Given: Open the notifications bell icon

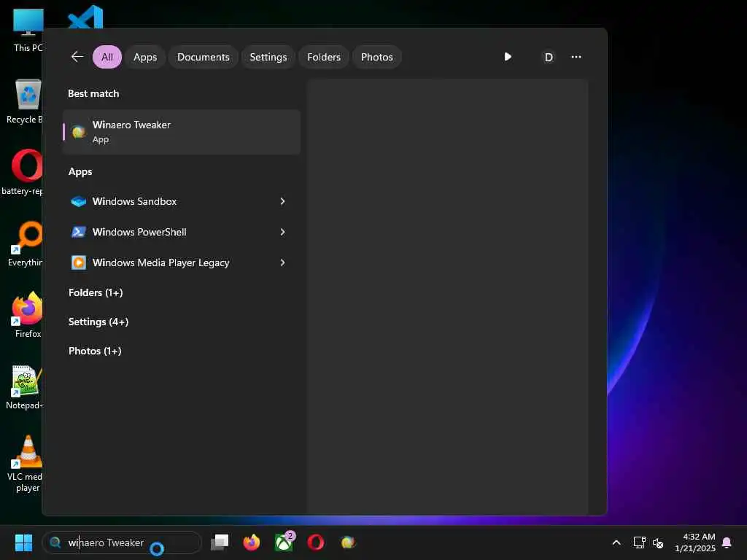Looking at the screenshot, I should [x=727, y=542].
